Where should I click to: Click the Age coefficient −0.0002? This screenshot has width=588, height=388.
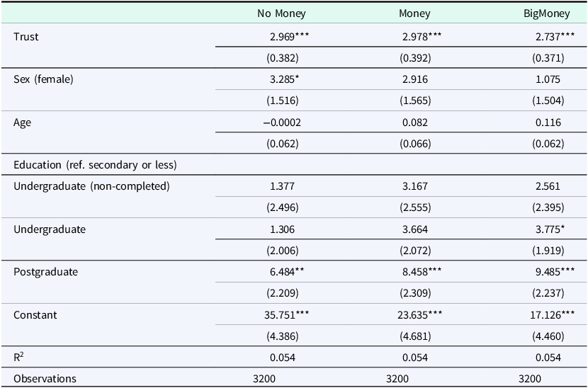282,122
